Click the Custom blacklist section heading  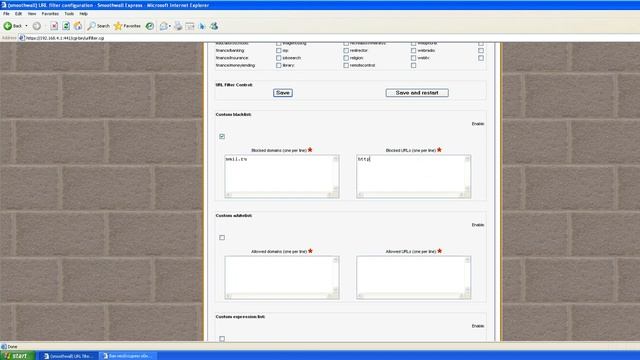233,115
